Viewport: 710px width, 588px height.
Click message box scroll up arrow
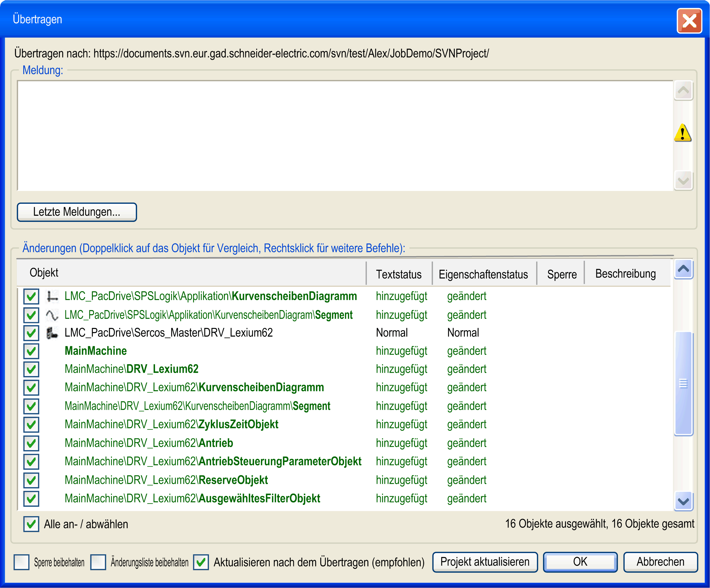tap(683, 91)
